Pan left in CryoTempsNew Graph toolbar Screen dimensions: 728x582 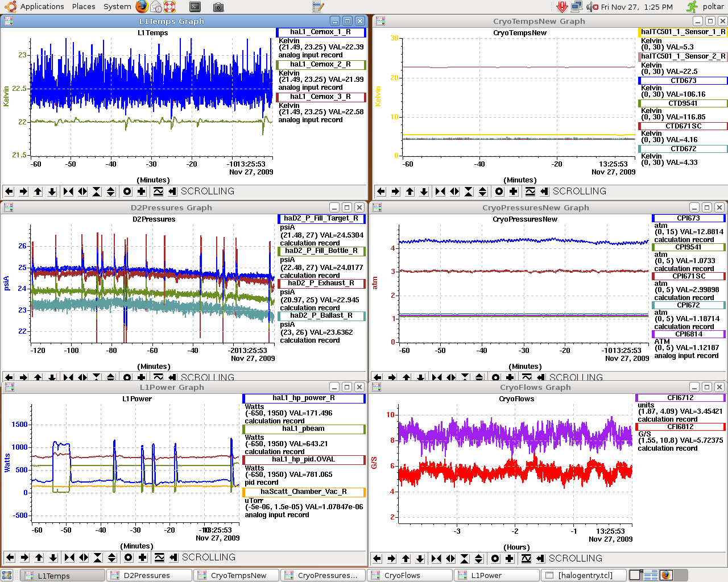[381, 192]
